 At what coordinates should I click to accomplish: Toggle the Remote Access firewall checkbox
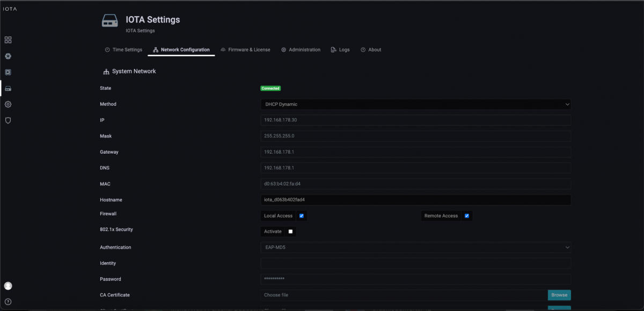click(467, 216)
